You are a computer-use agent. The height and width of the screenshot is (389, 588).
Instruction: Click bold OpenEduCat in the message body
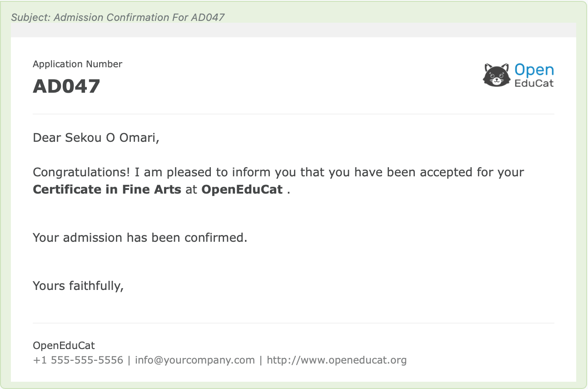coord(242,189)
